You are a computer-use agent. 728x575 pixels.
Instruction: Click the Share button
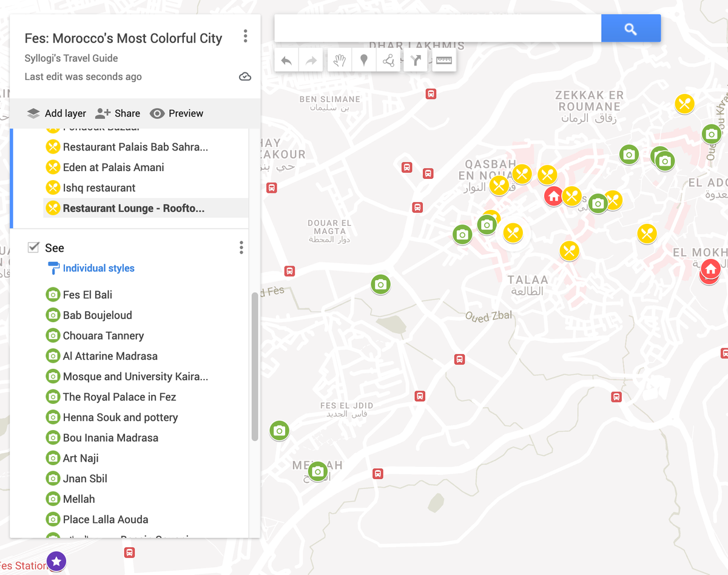click(x=118, y=113)
